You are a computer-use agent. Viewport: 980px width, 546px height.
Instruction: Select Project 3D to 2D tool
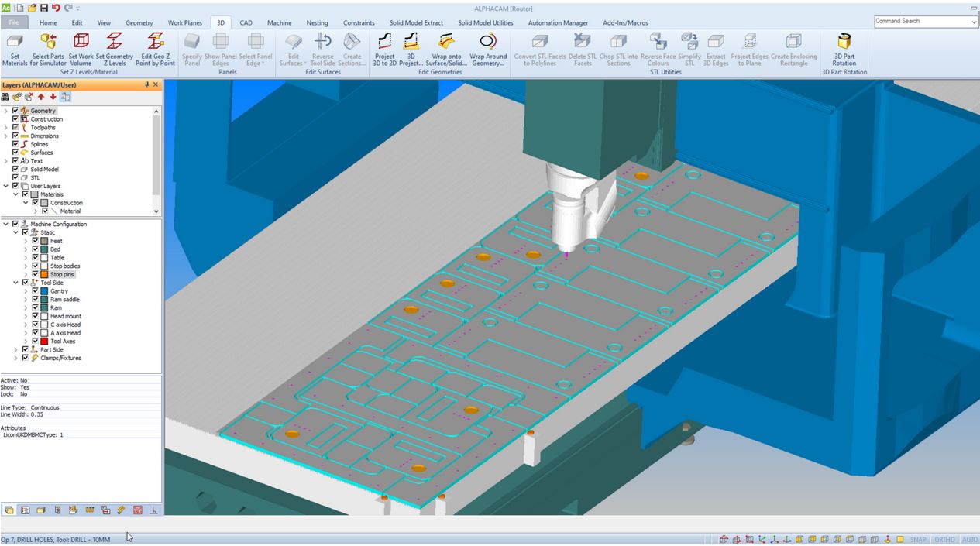pyautogui.click(x=384, y=42)
